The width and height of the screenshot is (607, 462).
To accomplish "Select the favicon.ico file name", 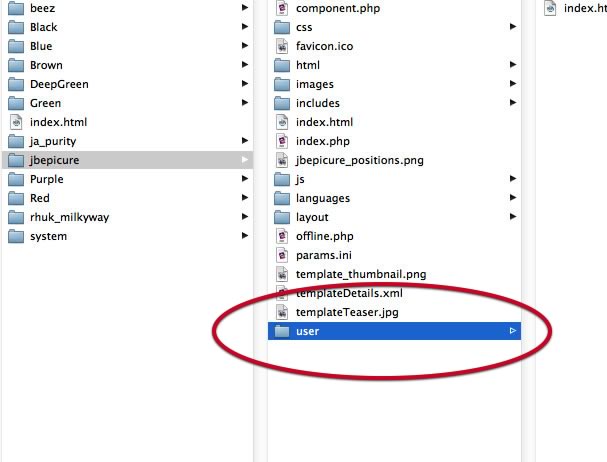I will tap(324, 46).
